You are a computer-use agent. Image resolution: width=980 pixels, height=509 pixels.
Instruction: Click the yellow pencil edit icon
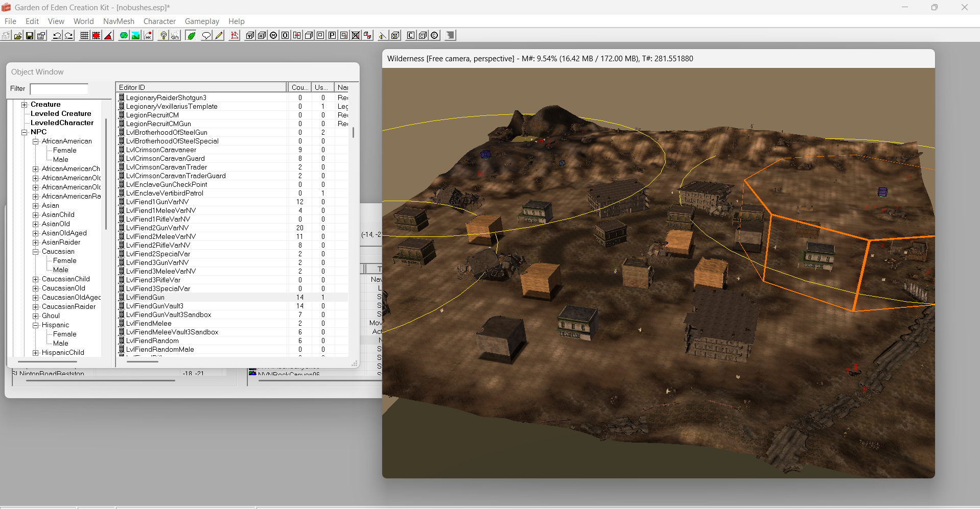pyautogui.click(x=219, y=35)
